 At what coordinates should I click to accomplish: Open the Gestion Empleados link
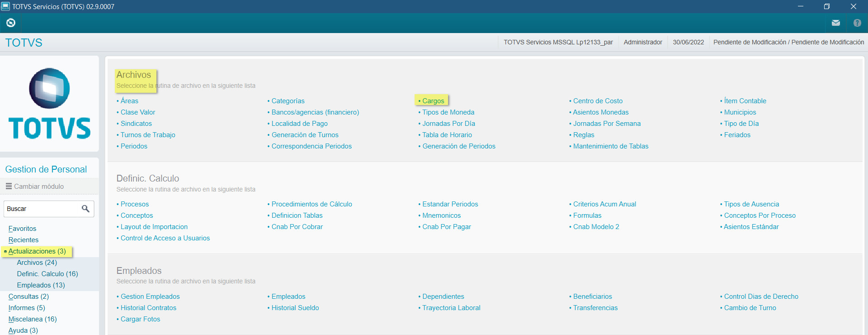click(x=150, y=297)
